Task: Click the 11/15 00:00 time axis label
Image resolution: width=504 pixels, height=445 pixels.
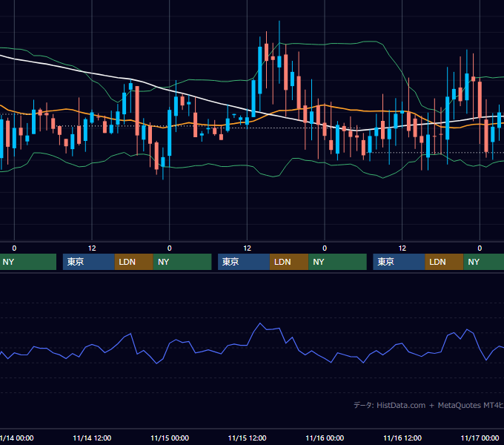Action: 170,438
